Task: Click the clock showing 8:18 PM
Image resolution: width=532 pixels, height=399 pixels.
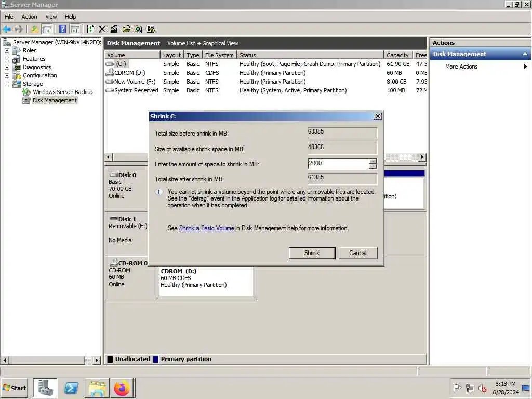Action: click(505, 384)
